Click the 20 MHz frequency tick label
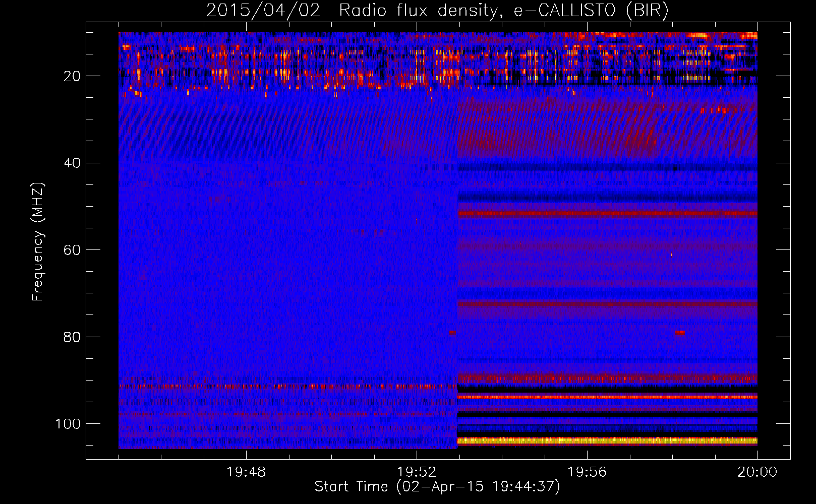816x504 pixels. pos(72,76)
